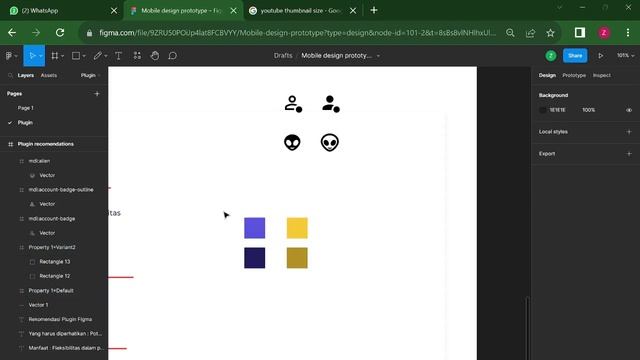The image size is (640, 360).
Task: Add an export setting with plus icon
Action: 629,154
